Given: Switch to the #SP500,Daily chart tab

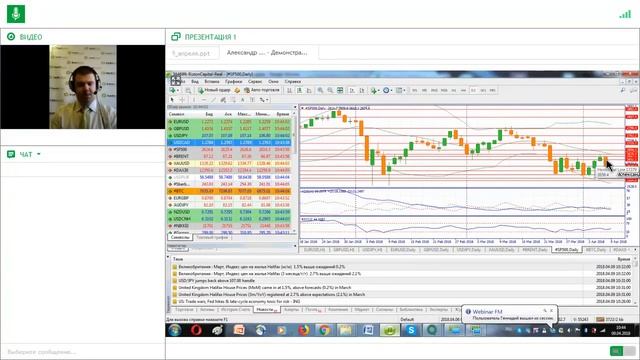Looking at the screenshot, I should [567, 249].
